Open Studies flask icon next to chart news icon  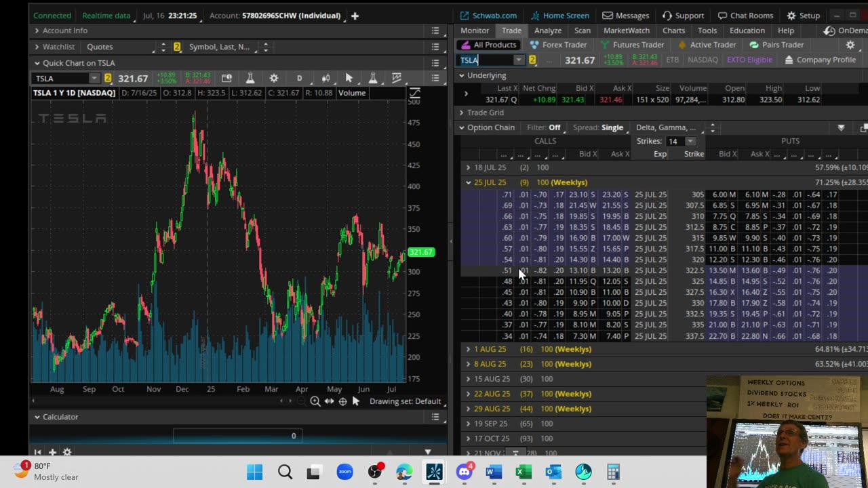coord(250,79)
